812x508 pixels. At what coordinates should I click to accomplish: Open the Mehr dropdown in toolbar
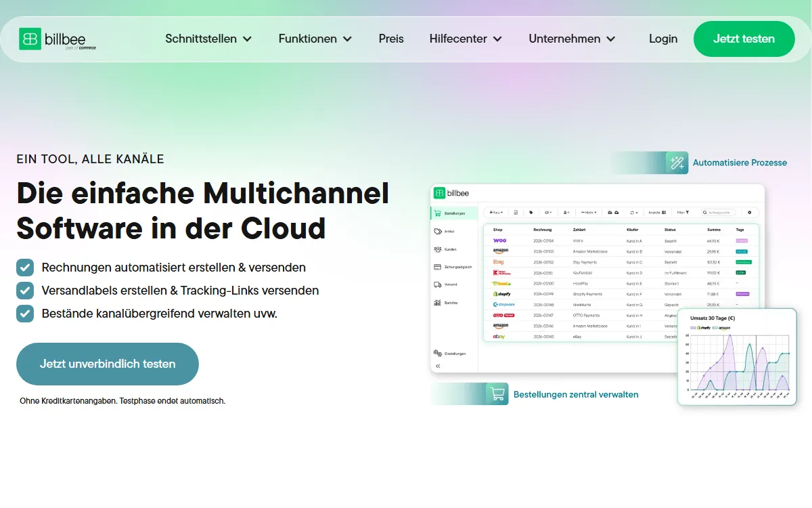589,213
